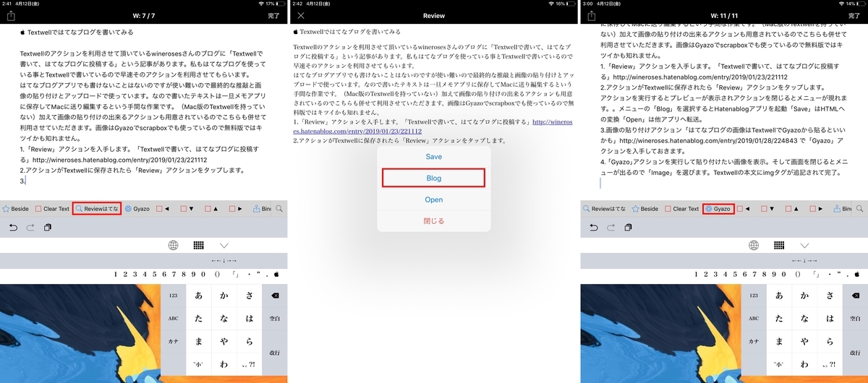
Task: Tap the backspace key in right screenshot
Action: [x=855, y=296]
